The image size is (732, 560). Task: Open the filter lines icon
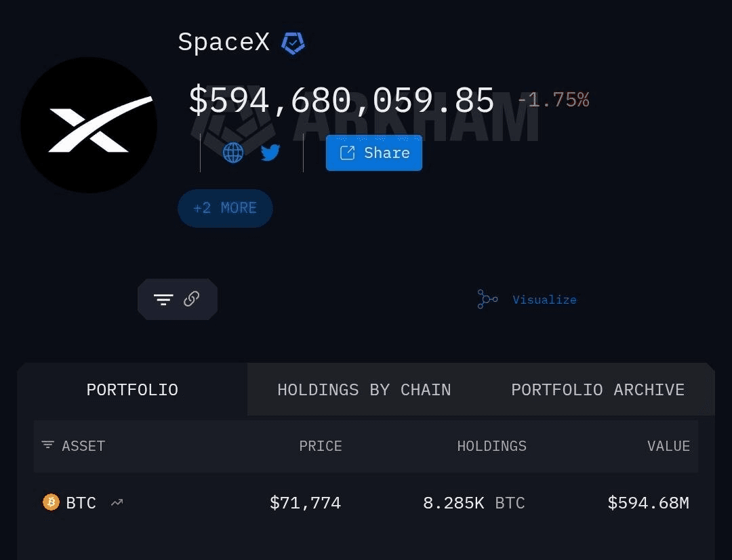click(x=163, y=299)
